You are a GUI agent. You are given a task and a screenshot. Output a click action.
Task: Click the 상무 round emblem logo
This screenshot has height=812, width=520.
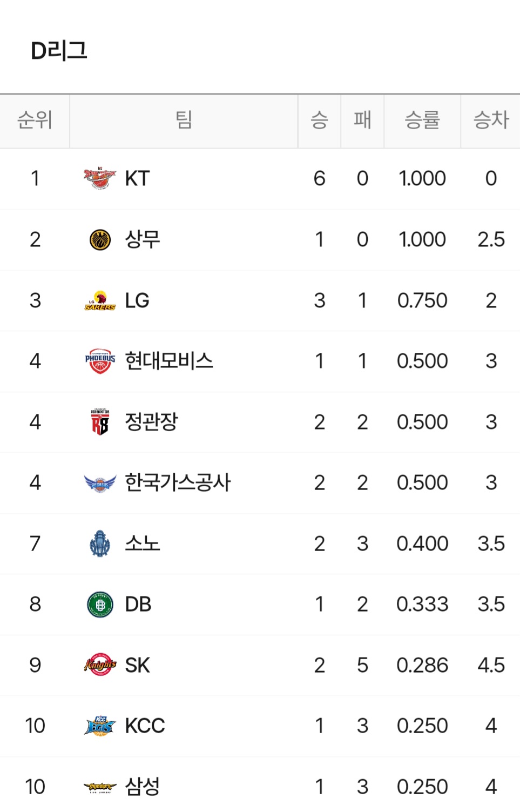tap(100, 239)
